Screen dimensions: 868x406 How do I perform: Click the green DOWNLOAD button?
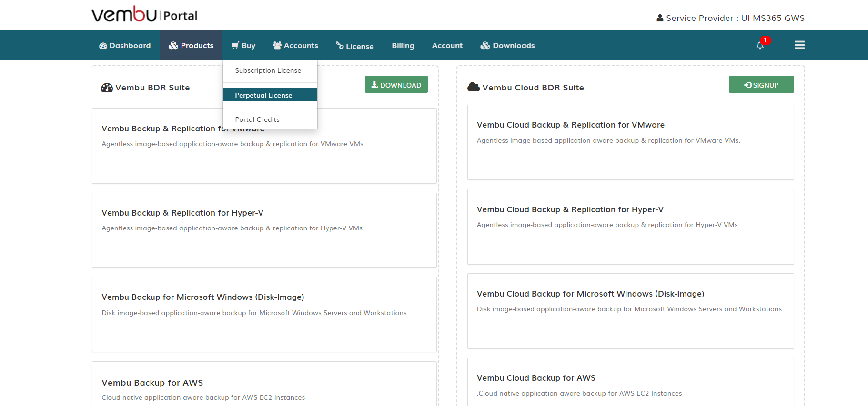tap(396, 84)
